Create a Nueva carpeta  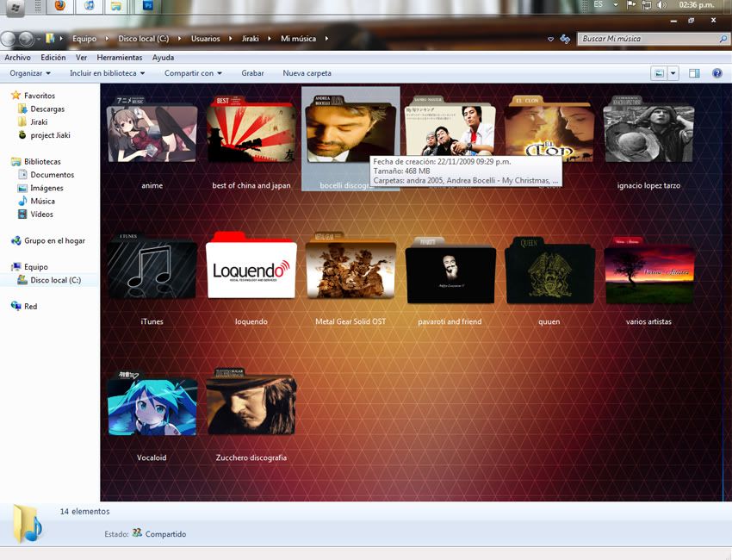point(307,73)
